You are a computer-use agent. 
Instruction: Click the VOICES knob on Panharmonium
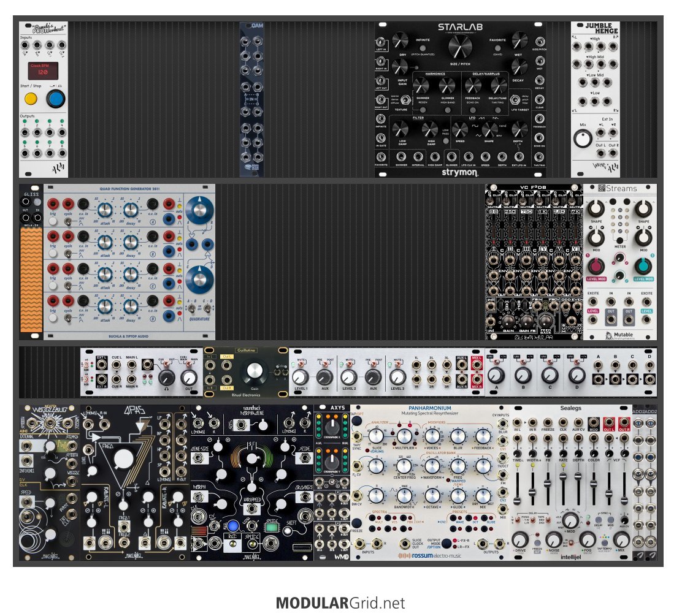(432, 436)
